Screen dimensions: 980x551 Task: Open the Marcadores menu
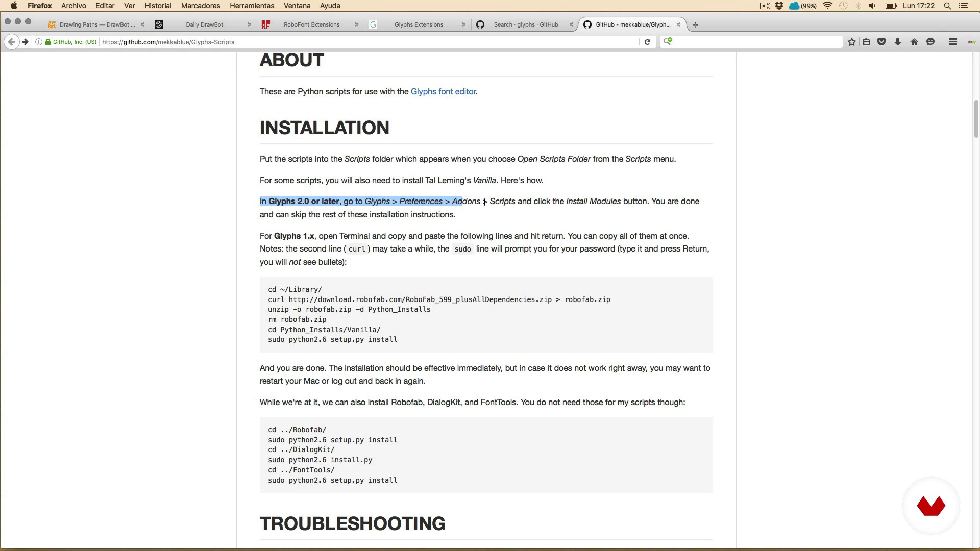click(201, 6)
